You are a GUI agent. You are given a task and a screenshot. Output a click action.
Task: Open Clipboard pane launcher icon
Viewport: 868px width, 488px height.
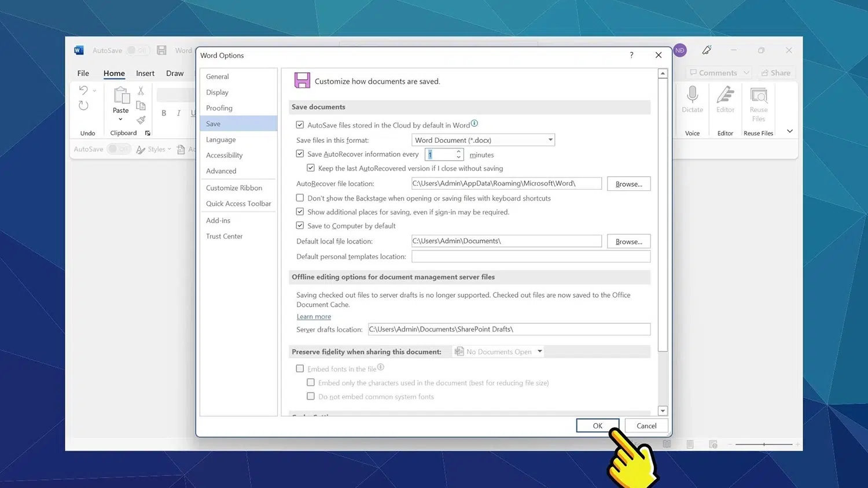pos(148,133)
